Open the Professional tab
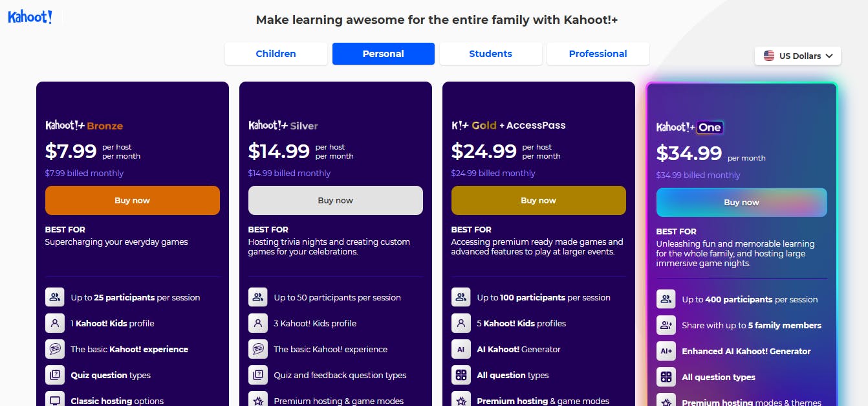868x406 pixels. (598, 54)
